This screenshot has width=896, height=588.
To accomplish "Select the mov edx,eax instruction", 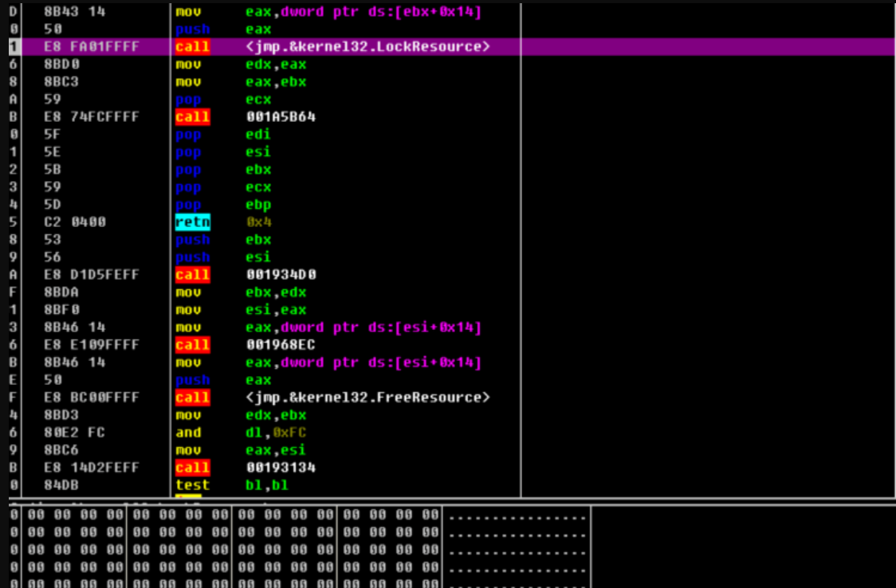I will (x=241, y=65).
